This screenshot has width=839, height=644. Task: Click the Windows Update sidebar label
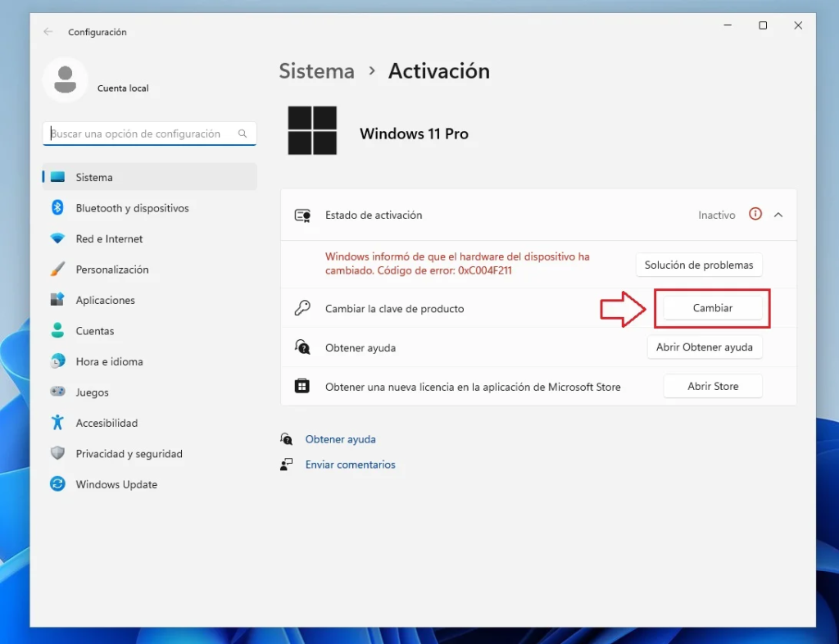tap(116, 484)
